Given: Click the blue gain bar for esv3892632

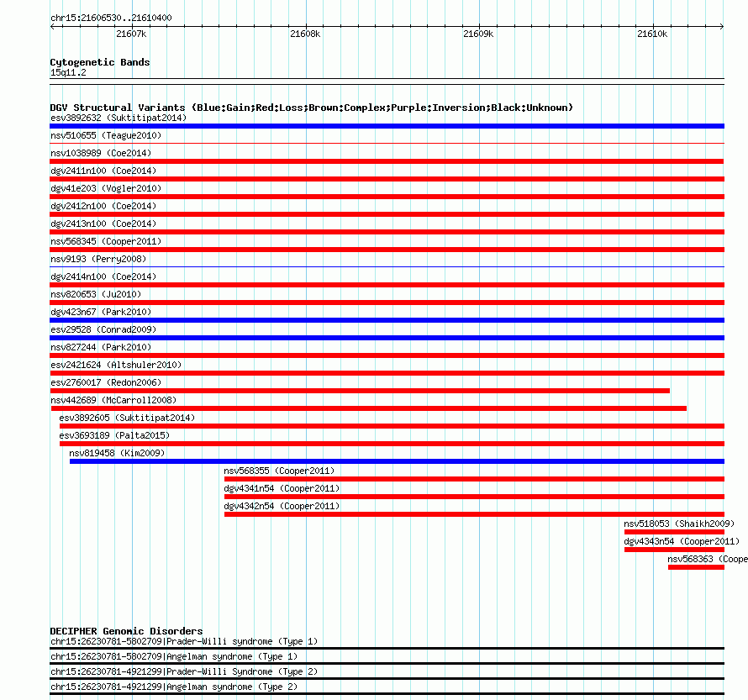Looking at the screenshot, I should (387, 126).
